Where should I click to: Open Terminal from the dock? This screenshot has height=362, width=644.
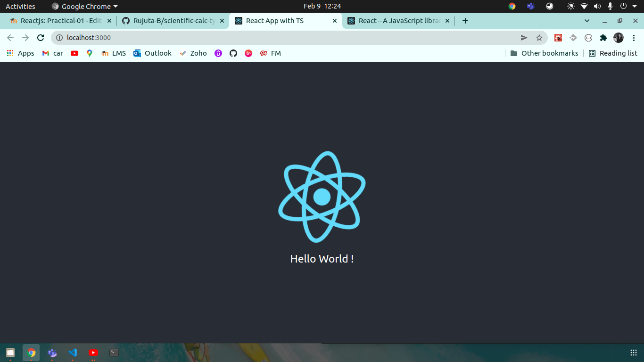(114, 353)
